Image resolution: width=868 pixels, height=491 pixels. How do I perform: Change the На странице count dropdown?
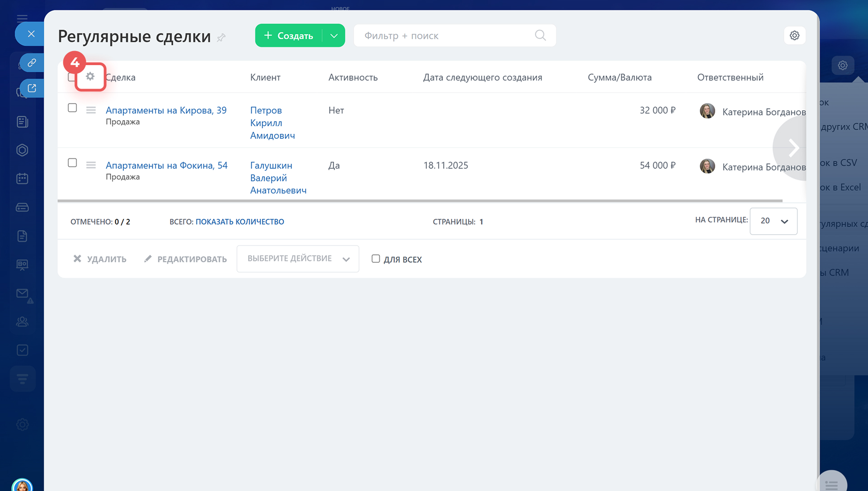click(773, 221)
